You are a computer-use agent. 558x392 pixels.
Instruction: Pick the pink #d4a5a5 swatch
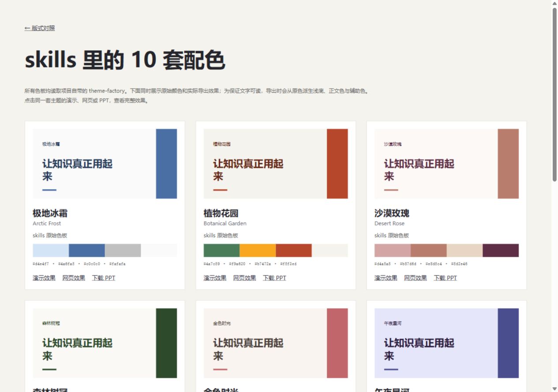[393, 250]
